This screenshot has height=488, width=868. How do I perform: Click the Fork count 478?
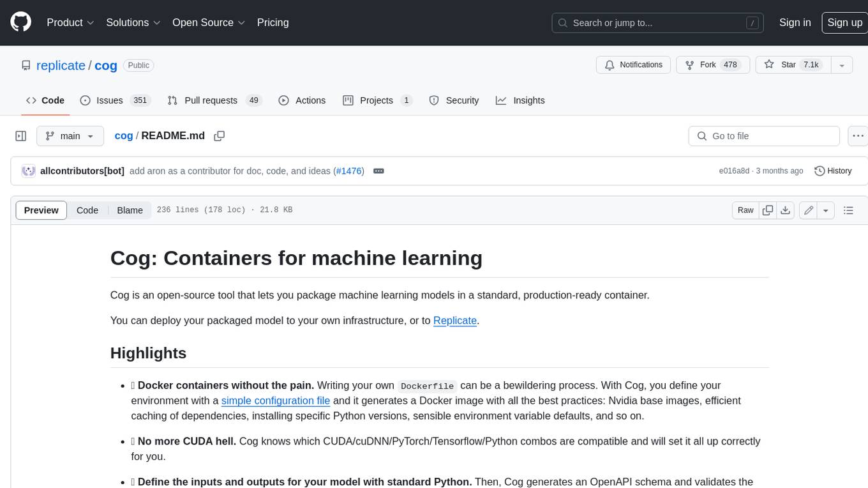[731, 65]
